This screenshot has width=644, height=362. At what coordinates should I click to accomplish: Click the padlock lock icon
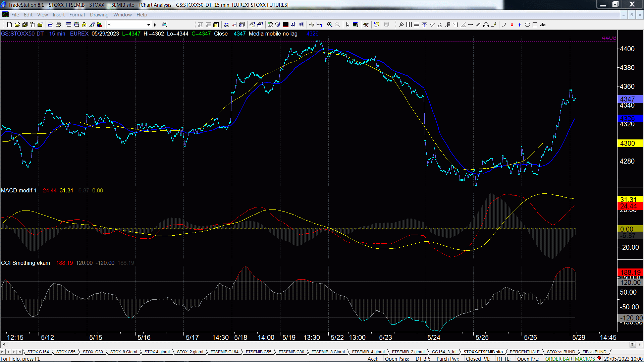(x=84, y=25)
